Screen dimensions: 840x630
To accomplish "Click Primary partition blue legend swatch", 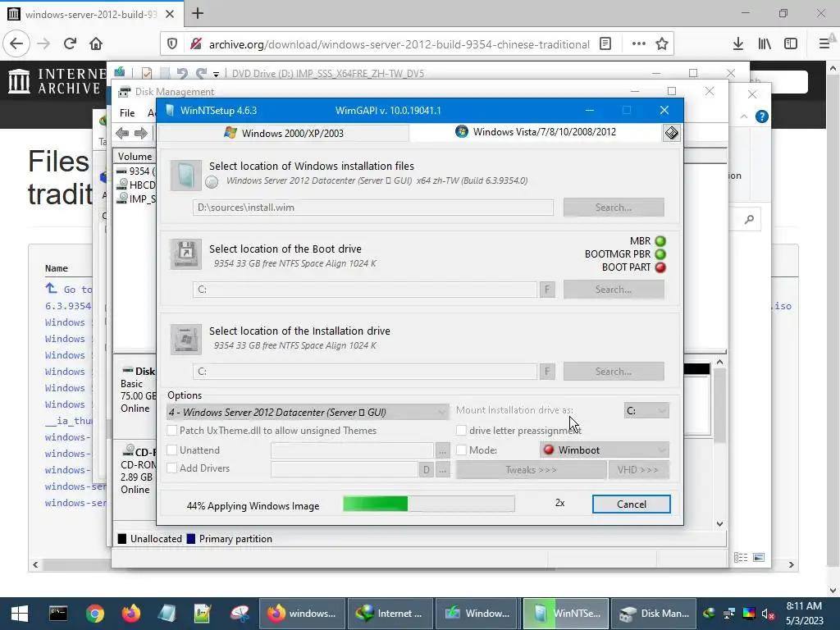I will point(190,539).
